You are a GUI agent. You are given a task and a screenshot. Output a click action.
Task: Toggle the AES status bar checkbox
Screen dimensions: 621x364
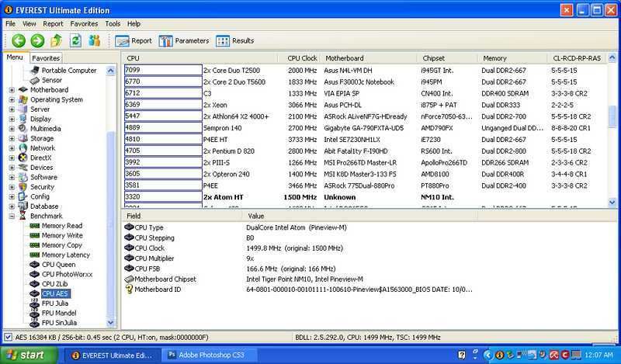[x=8, y=337]
